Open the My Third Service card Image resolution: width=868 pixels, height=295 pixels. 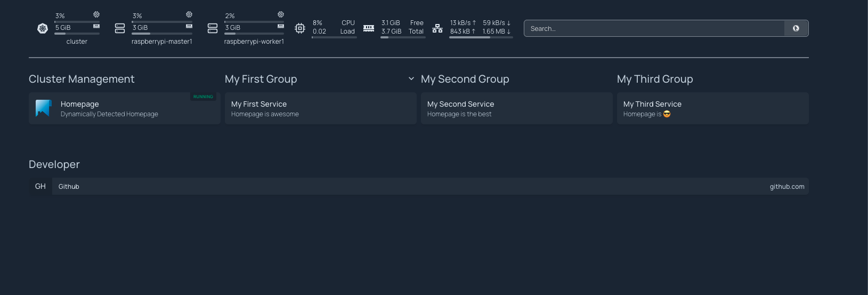point(713,108)
